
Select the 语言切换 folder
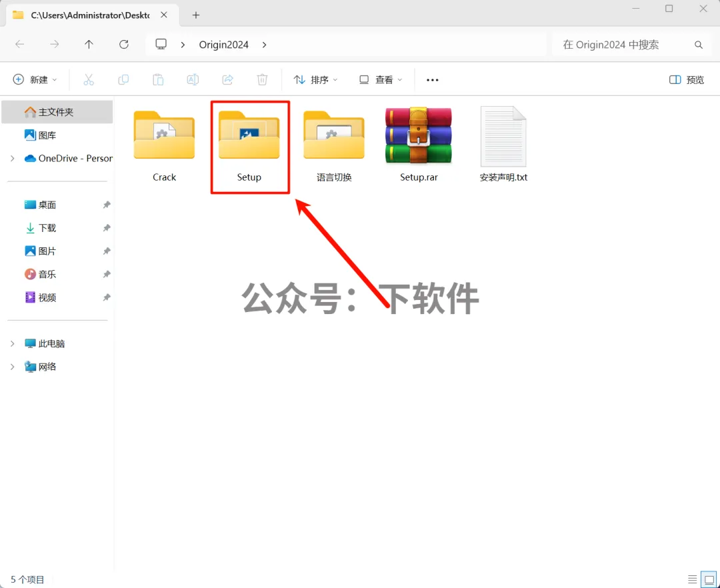click(334, 146)
